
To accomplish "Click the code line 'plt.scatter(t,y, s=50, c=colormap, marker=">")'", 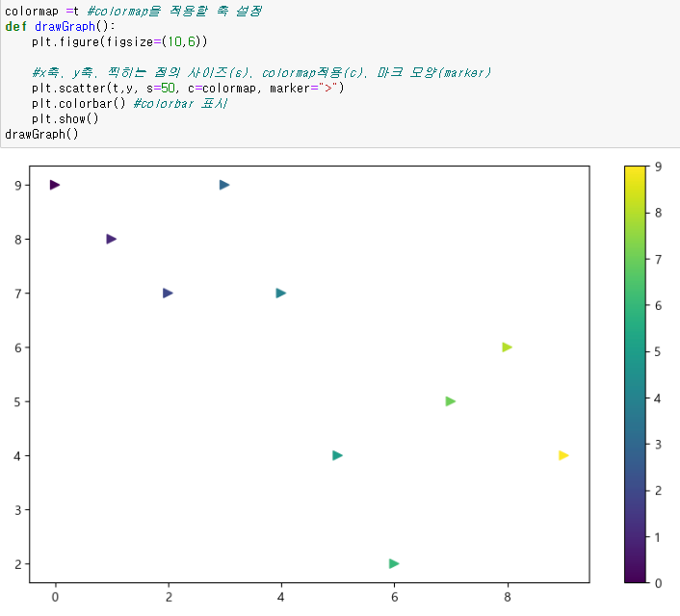I will click(x=188, y=89).
